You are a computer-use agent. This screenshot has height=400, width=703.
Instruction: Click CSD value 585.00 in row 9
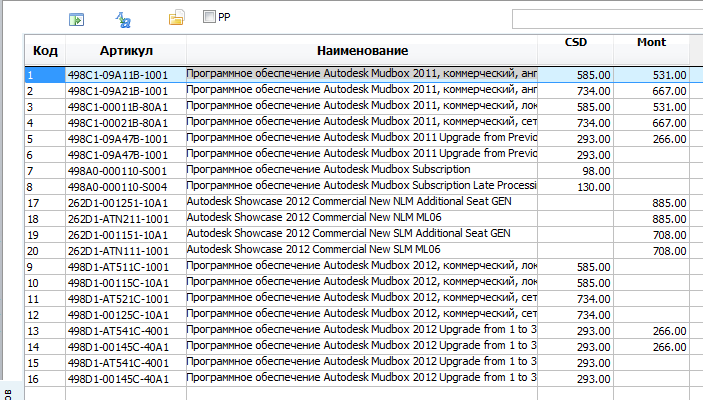[593, 267]
